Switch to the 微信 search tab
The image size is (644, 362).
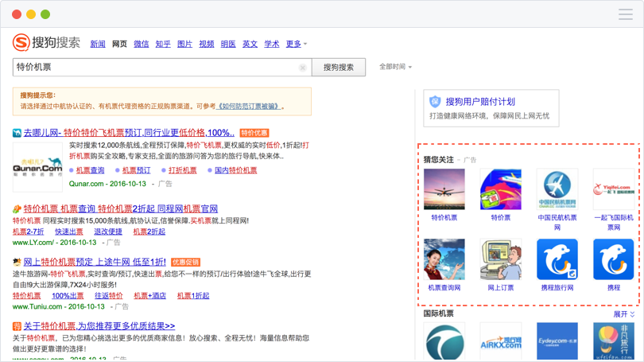tap(141, 44)
